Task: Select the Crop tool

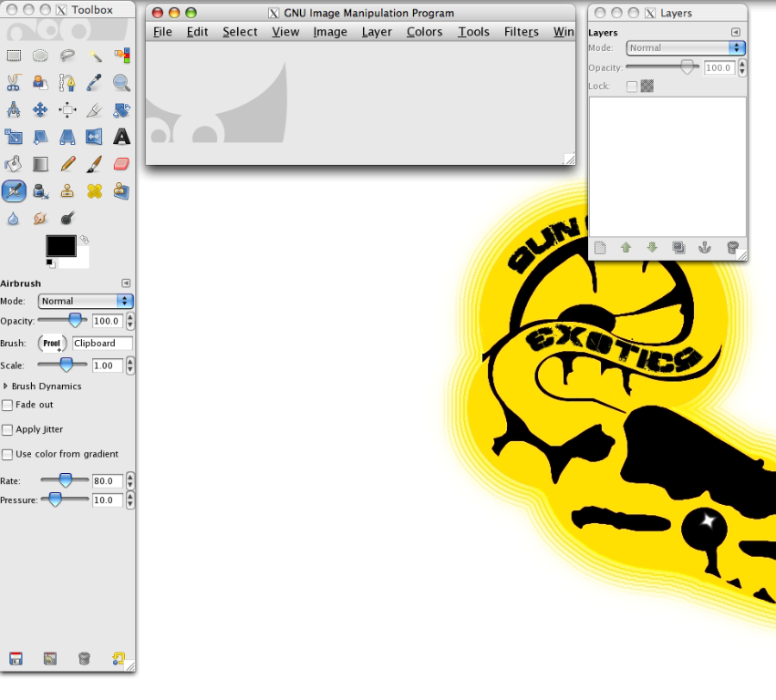Action: [95, 109]
